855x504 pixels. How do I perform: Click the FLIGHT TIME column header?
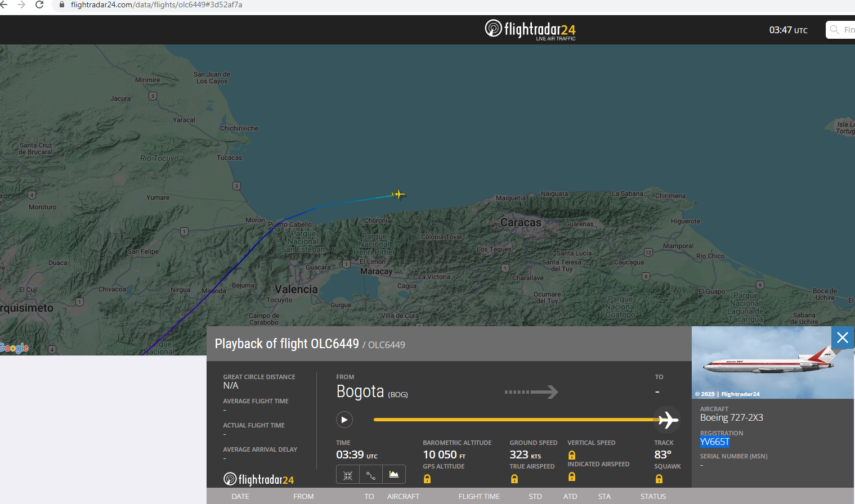pos(479,497)
